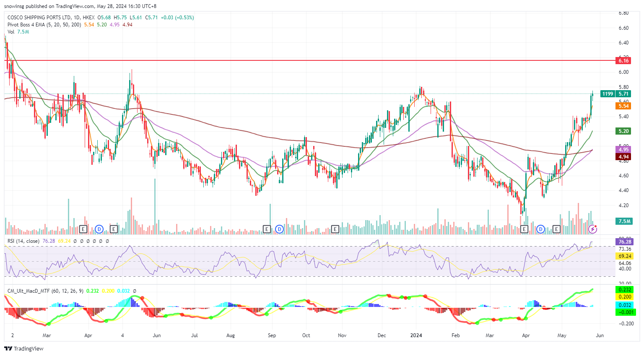Open the earnings E marker just before Sep

click(x=267, y=229)
